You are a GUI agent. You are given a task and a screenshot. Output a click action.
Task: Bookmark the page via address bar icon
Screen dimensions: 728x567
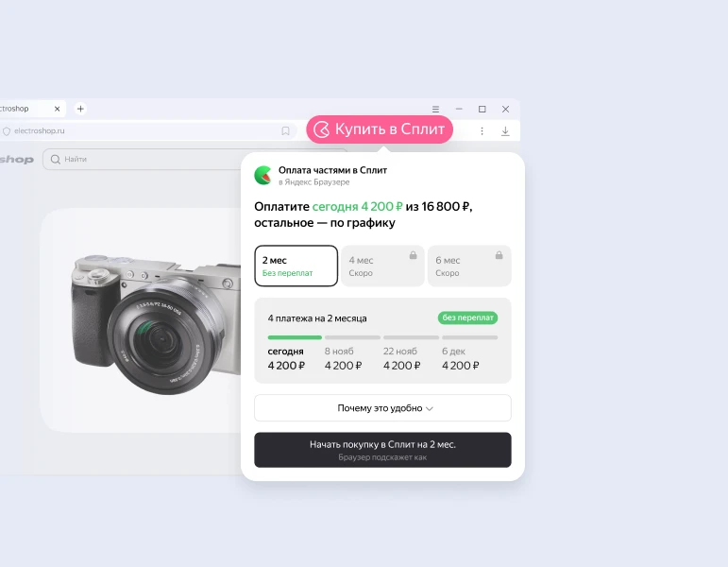[285, 131]
